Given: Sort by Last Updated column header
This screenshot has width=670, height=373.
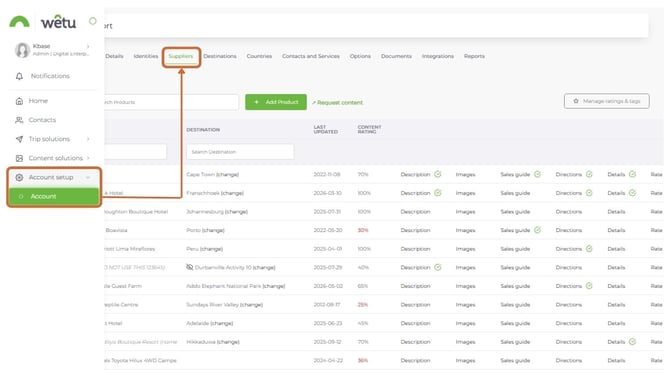Looking at the screenshot, I should 326,129.
